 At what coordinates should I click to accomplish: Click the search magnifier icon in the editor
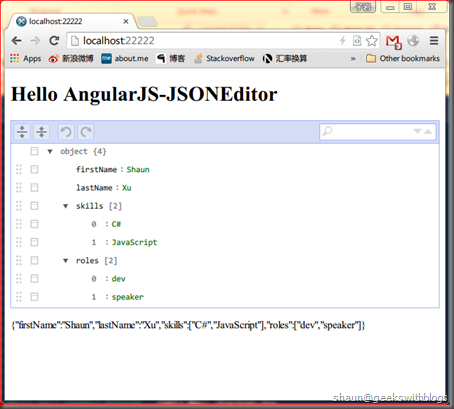pos(327,131)
